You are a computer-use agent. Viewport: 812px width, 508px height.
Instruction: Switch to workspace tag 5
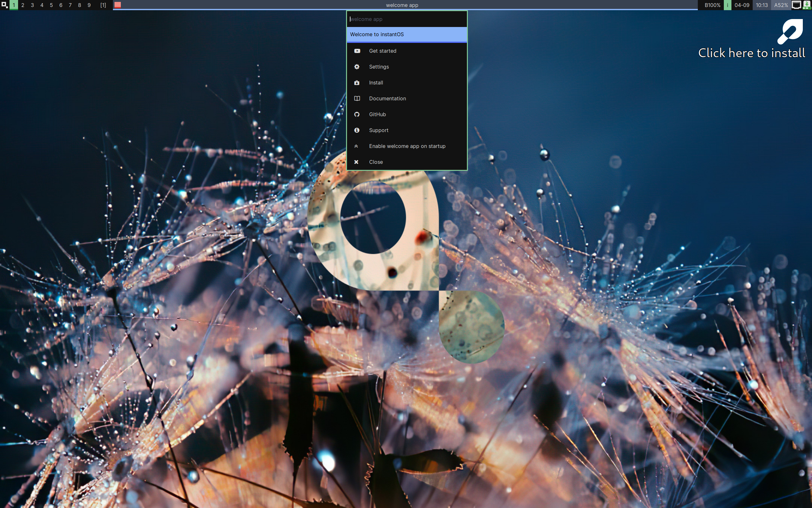tap(51, 5)
